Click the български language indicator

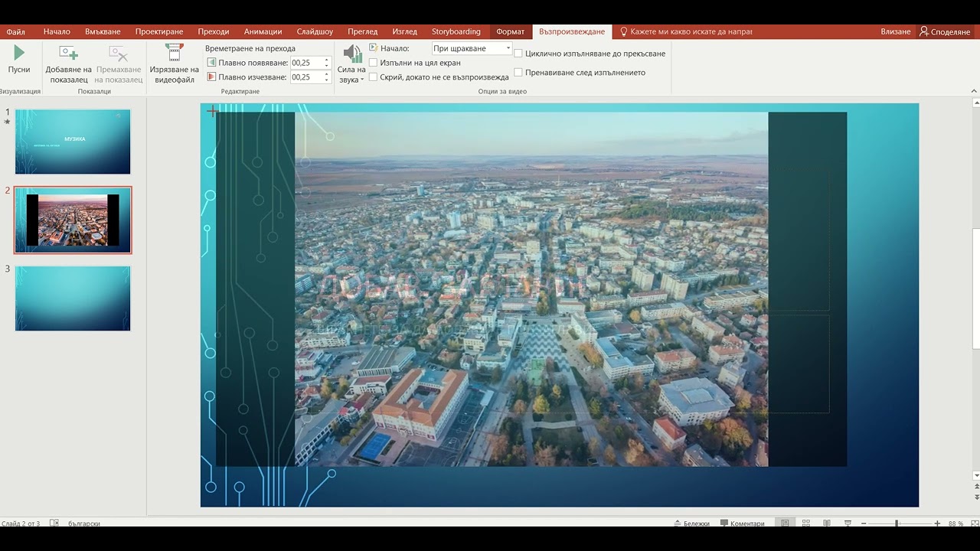pos(84,523)
